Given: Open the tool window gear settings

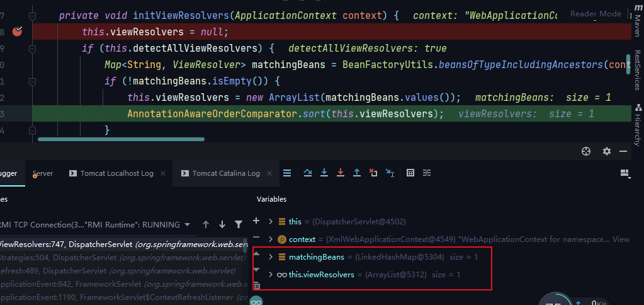Looking at the screenshot, I should pyautogui.click(x=607, y=151).
